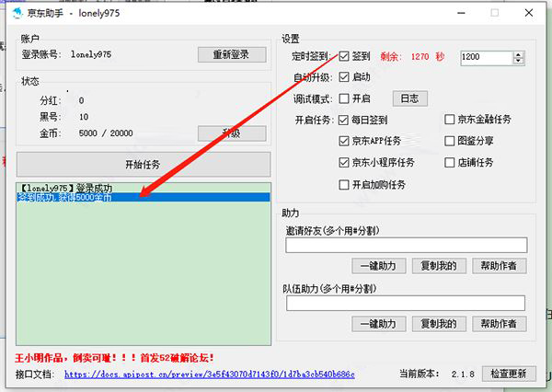Click the 队伍助力 input field

(x=406, y=303)
